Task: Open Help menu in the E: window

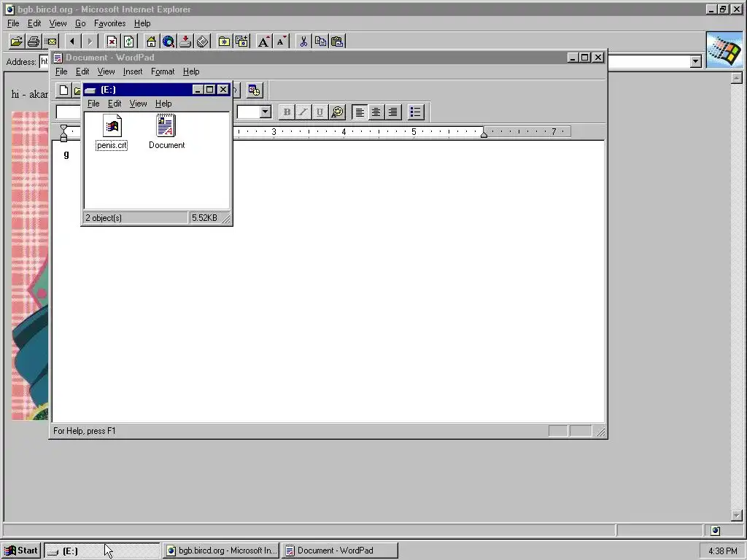Action: tap(163, 104)
